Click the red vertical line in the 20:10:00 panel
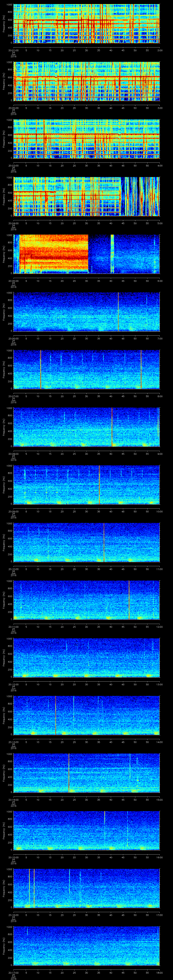The width and height of the screenshot is (173, 980). pos(104,543)
